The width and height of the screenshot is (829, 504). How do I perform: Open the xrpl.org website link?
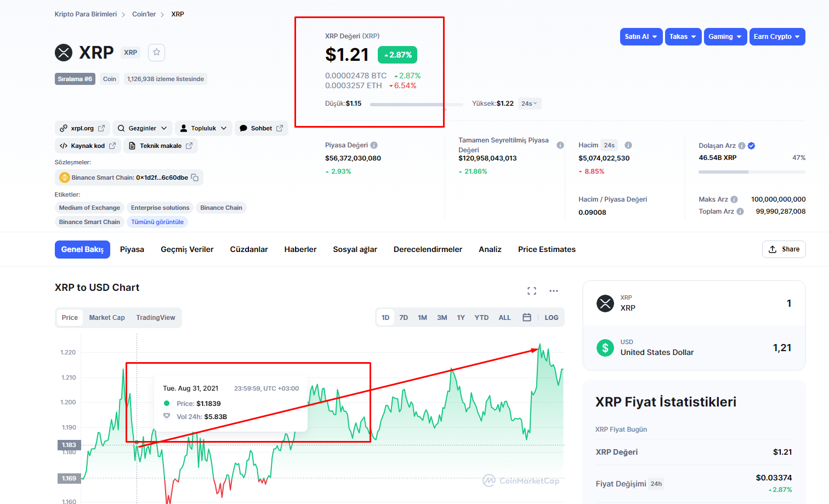[82, 128]
